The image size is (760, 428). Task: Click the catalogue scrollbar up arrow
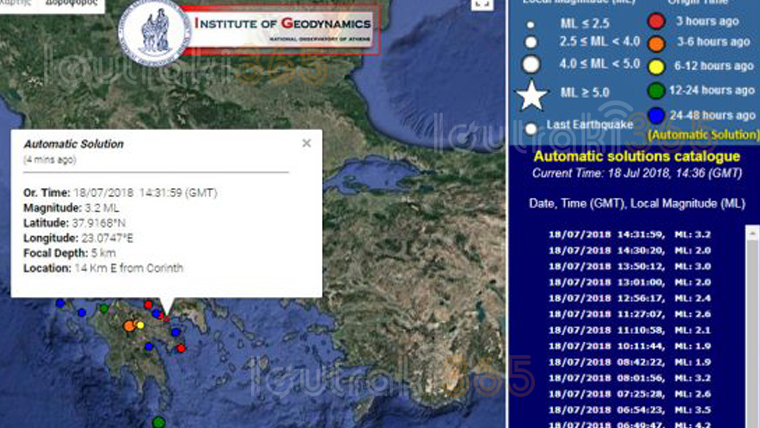(752, 231)
